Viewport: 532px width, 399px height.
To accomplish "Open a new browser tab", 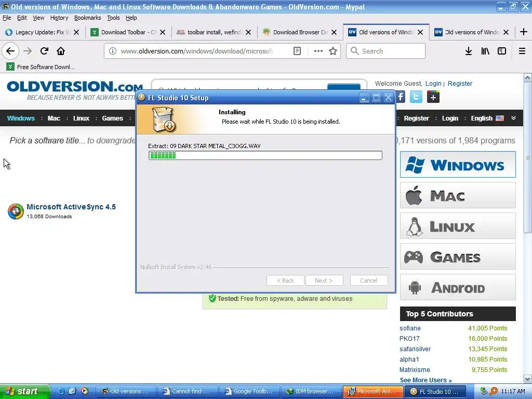I will 524,32.
